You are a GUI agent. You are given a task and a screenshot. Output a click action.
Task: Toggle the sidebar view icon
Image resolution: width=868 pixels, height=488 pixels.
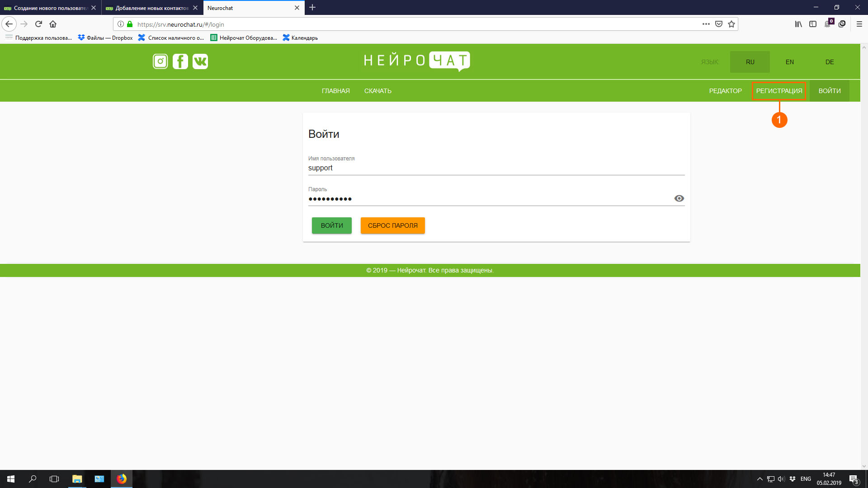pos(813,24)
